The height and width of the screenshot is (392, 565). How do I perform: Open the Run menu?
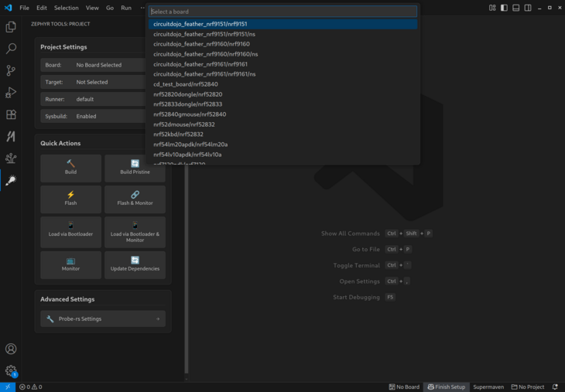click(126, 8)
